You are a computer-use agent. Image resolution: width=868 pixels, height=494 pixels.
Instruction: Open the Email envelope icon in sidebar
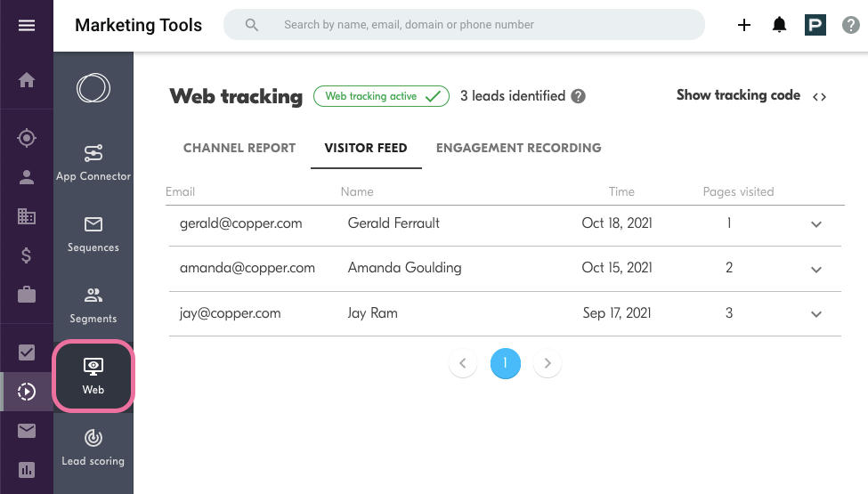click(x=27, y=431)
